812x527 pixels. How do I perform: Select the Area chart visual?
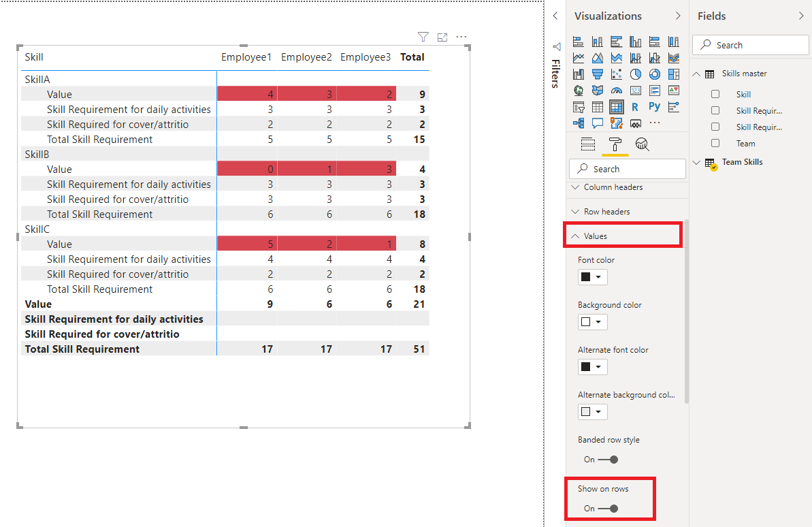click(x=598, y=58)
